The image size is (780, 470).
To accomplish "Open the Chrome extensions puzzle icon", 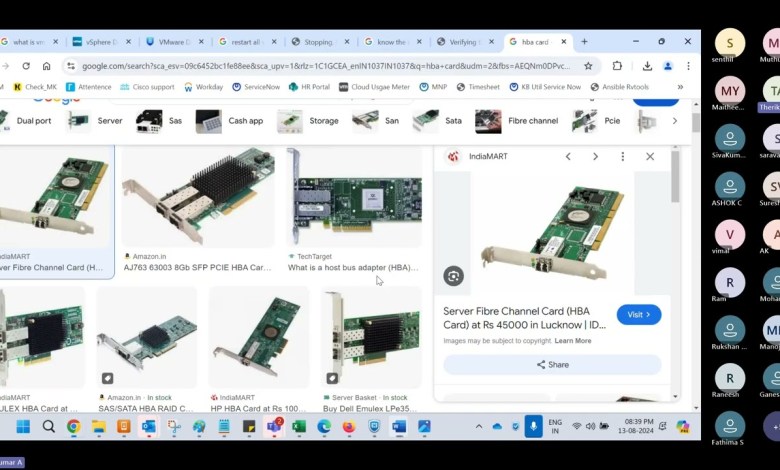I will (x=617, y=66).
